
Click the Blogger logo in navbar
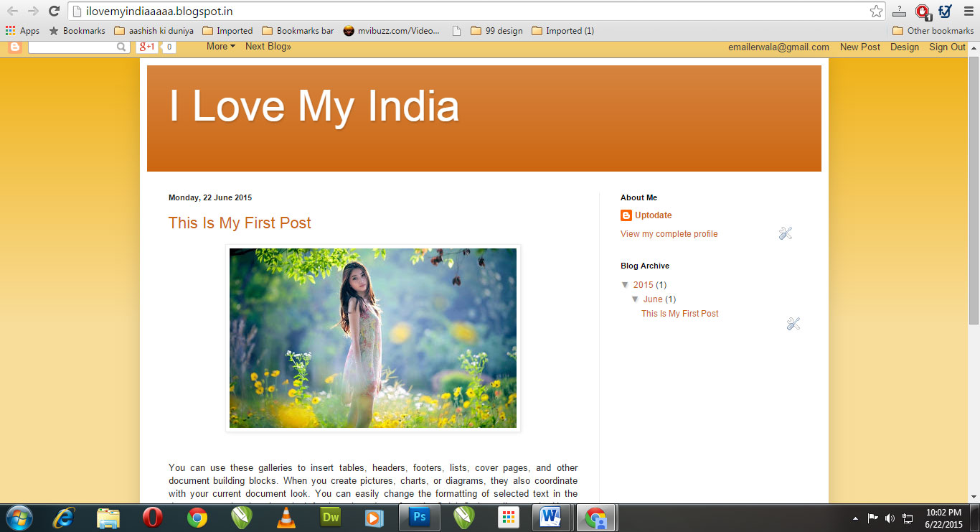coord(14,47)
